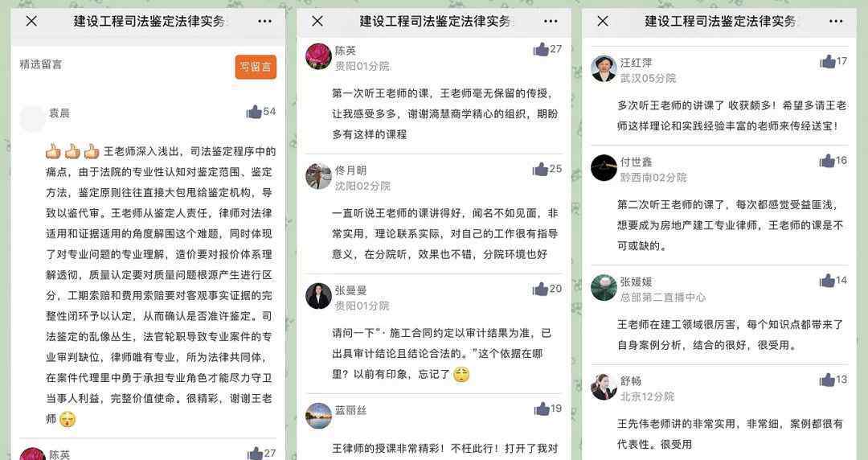The image size is (868, 460).
Task: Close the left panel page with X
Action: coord(31,21)
